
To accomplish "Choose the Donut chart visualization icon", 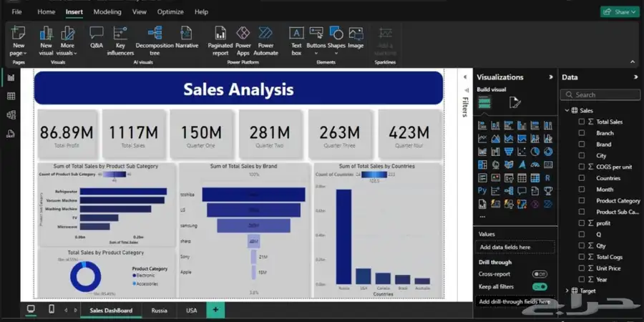I will click(548, 152).
